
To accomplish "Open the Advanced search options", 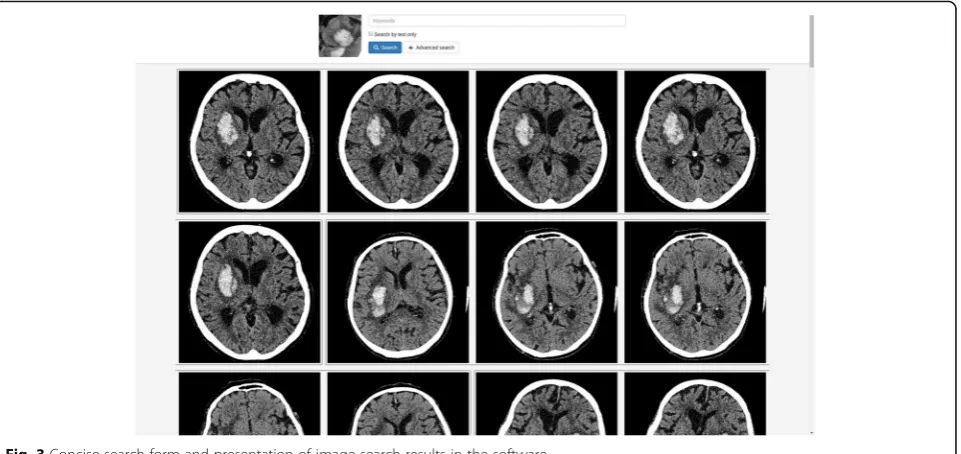I will [431, 47].
